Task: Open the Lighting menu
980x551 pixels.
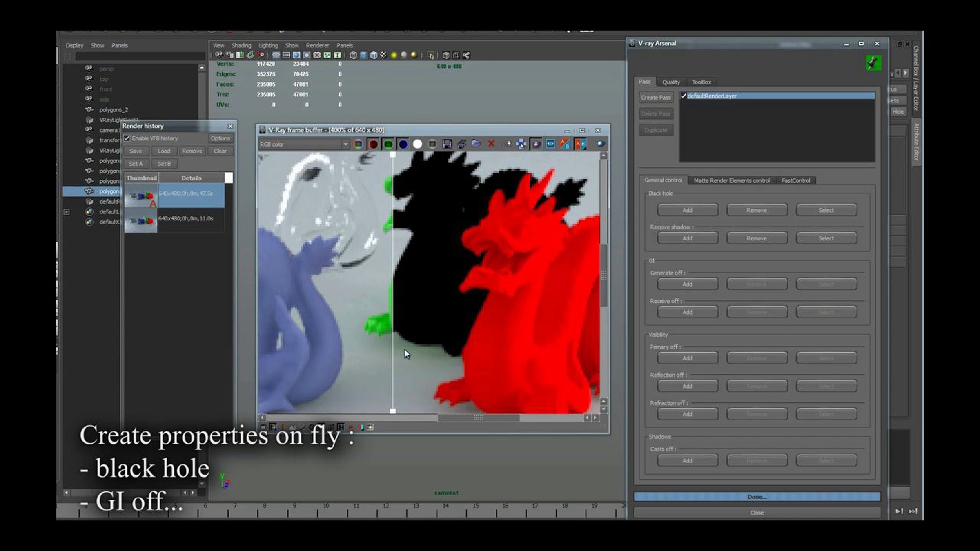Action: [268, 45]
